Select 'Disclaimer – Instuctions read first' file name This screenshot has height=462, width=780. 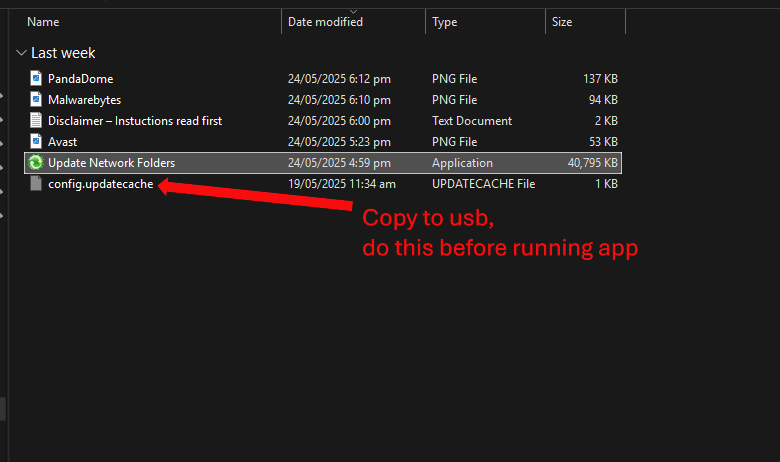click(135, 120)
